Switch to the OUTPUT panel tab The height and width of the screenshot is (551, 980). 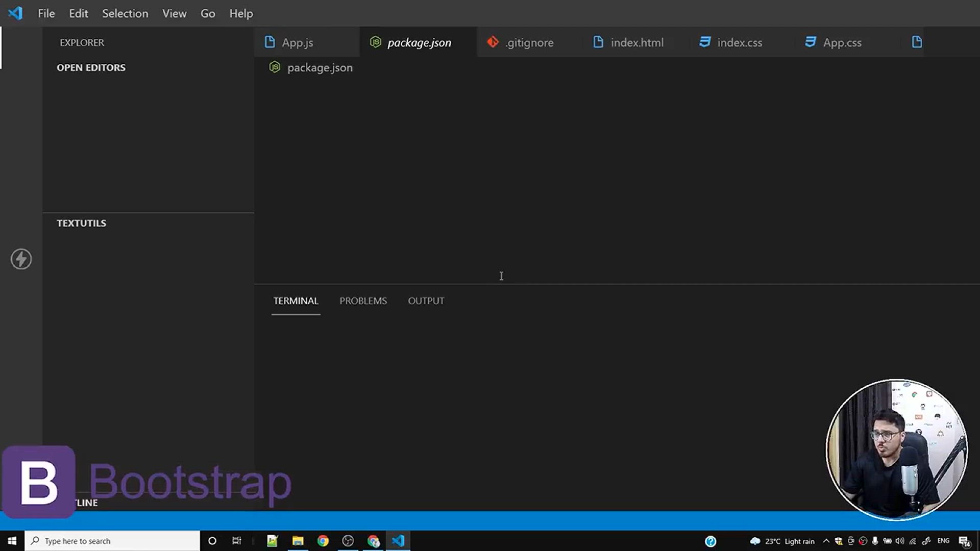click(426, 300)
